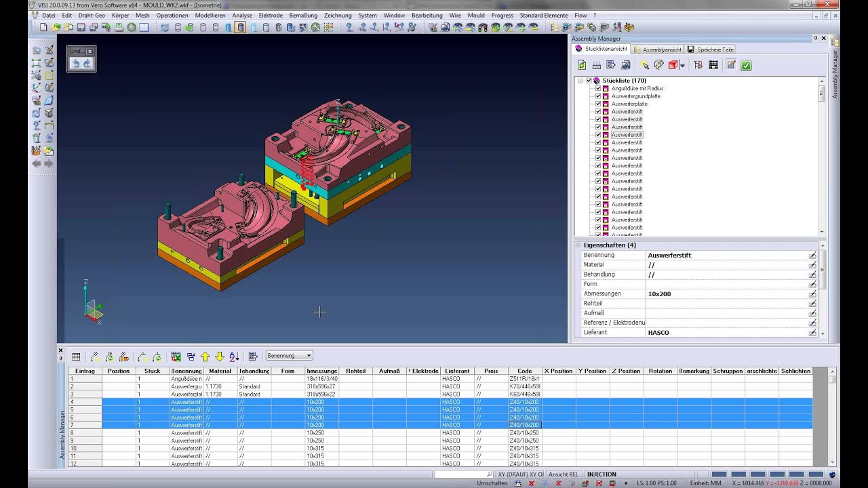Click A-Z sort icon in bottom toolbar
Image resolution: width=868 pixels, height=488 pixels.
coord(234,357)
